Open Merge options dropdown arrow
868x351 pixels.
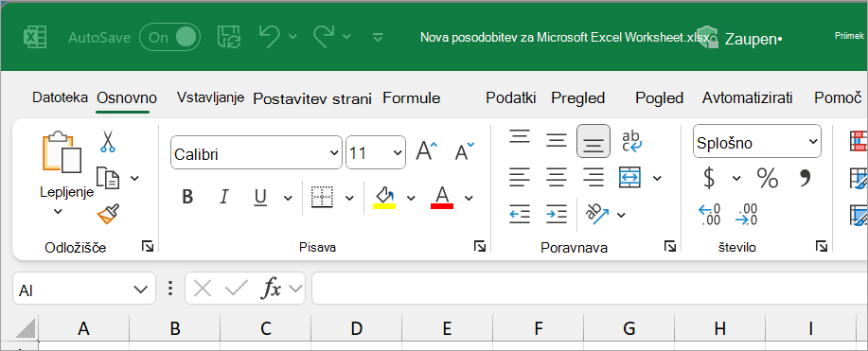pos(657,178)
